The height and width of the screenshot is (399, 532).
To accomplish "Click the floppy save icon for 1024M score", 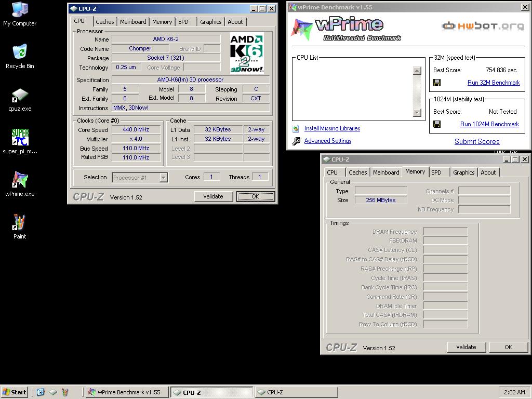I will pyautogui.click(x=437, y=124).
